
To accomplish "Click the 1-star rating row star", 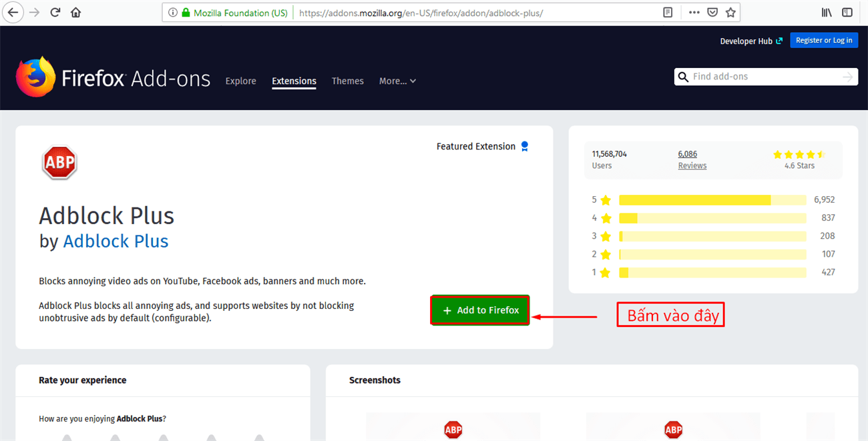I will pos(606,272).
